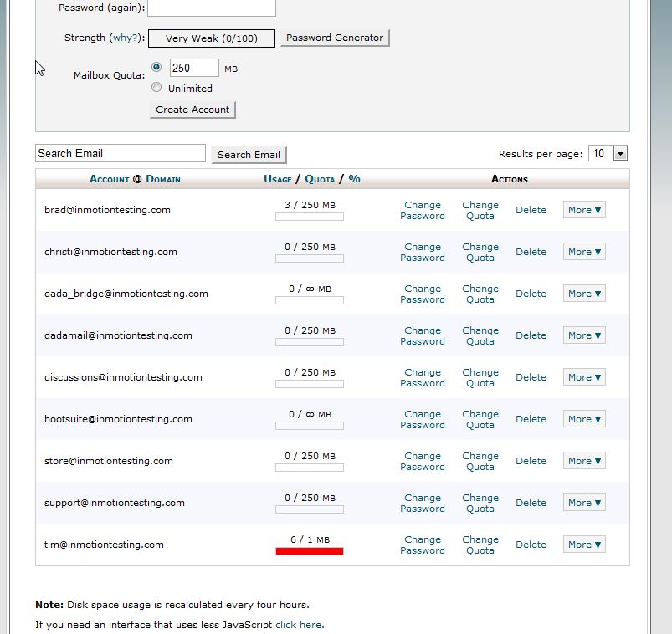
Task: Change Password for tim@inmotiontesting.com
Action: coord(422,545)
